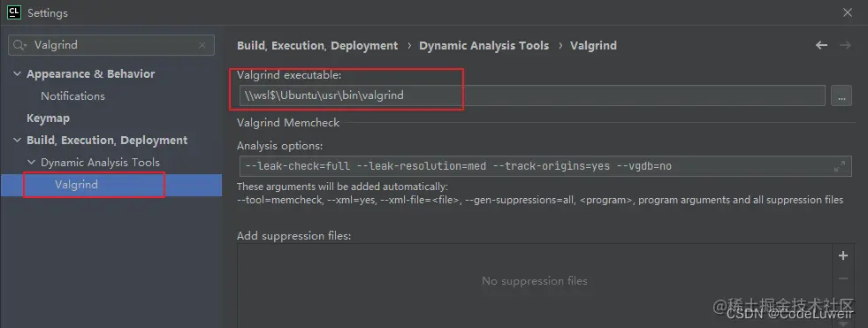Open the Keymap settings page
The image size is (868, 328).
click(x=48, y=118)
